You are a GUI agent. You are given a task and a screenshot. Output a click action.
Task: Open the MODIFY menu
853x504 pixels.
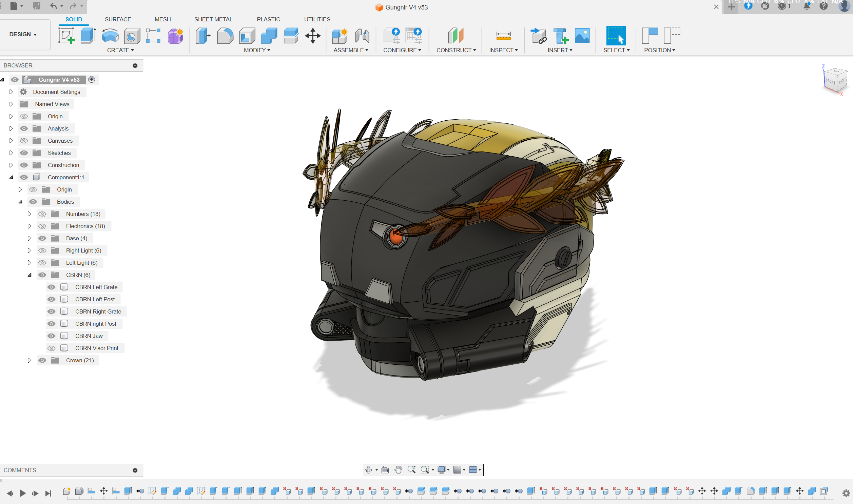click(257, 50)
